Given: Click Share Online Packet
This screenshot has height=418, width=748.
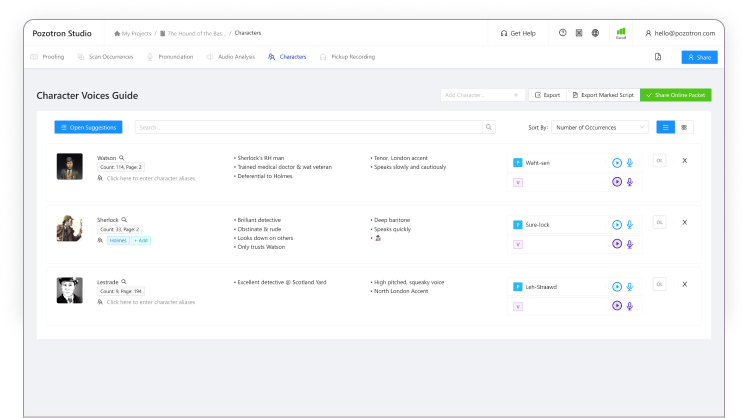Looking at the screenshot, I should pos(675,95).
